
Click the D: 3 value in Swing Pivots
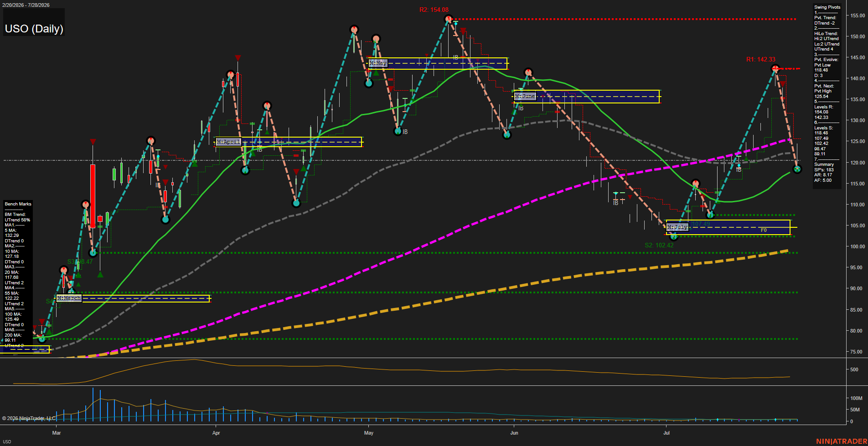[x=818, y=76]
